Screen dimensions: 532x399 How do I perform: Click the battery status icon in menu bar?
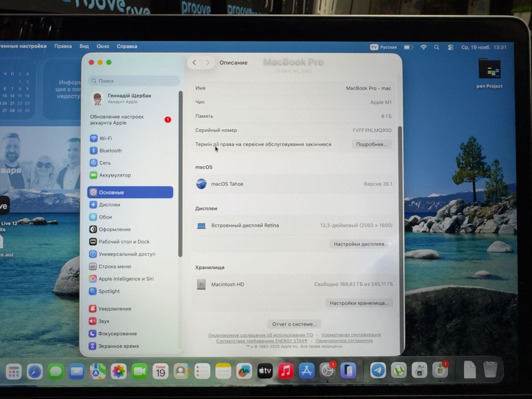point(408,47)
